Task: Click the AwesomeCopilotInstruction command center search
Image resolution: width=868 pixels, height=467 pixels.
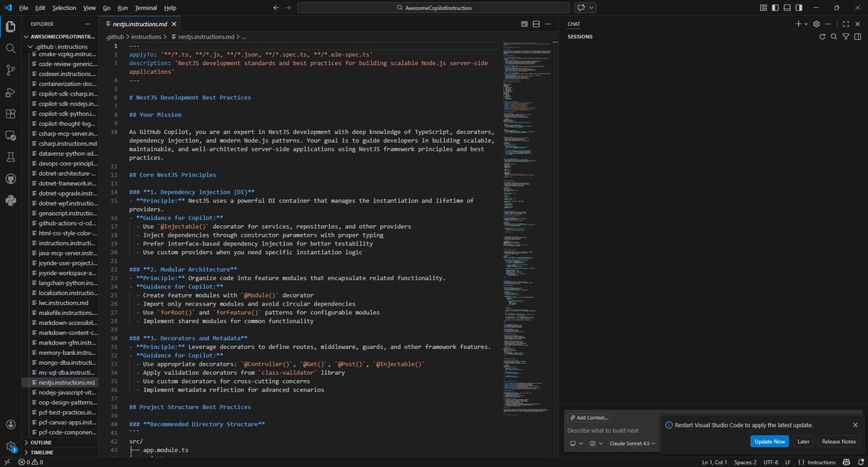Action: click(x=433, y=8)
